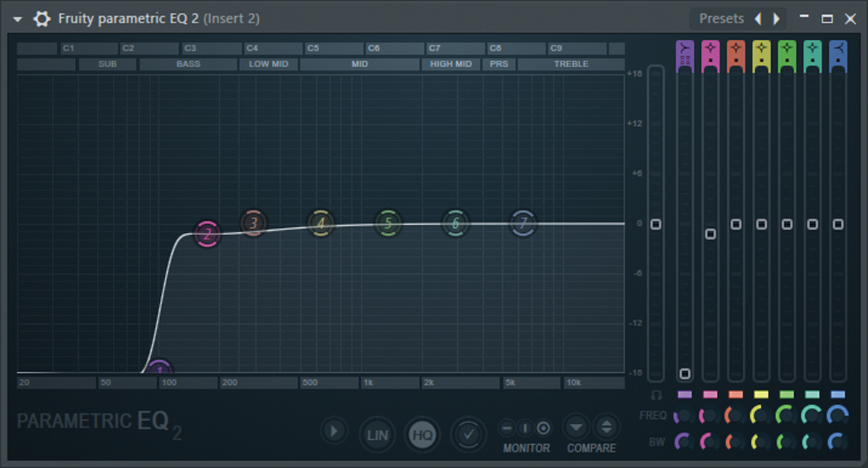868x468 pixels.
Task: Select EQ band node 5
Action: coord(388,223)
